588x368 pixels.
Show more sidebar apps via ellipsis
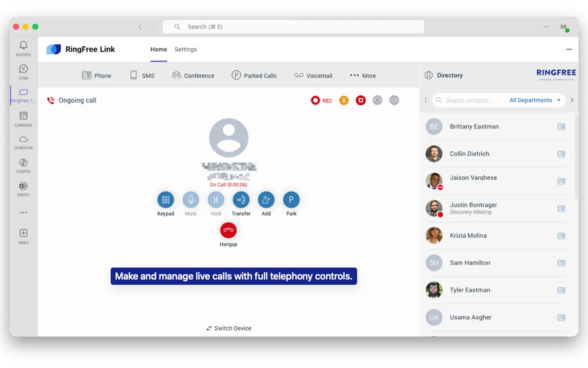click(23, 212)
